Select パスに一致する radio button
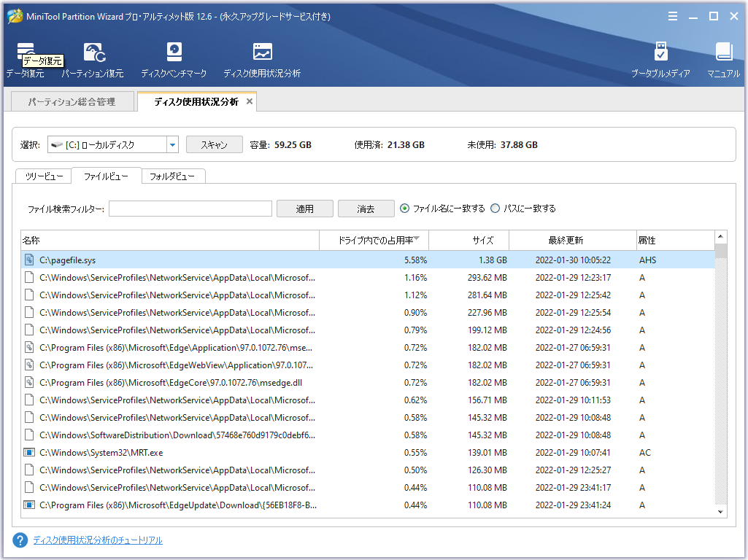The image size is (748, 560). [x=496, y=209]
